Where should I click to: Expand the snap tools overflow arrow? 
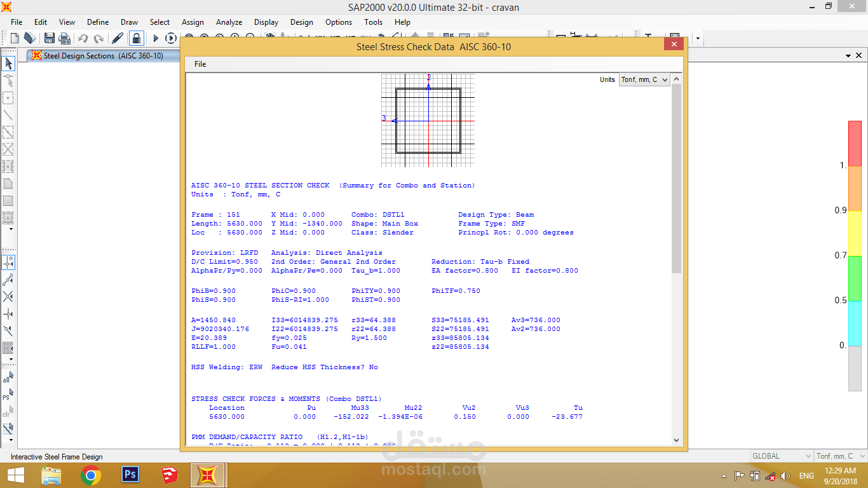[11, 359]
